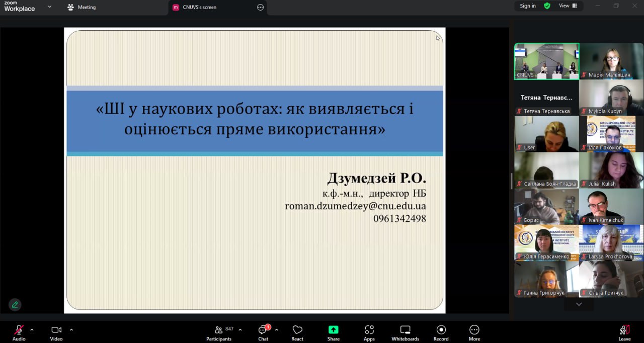Image resolution: width=644 pixels, height=343 pixels.
Task: Click the green Share screen icon
Action: coord(333,330)
